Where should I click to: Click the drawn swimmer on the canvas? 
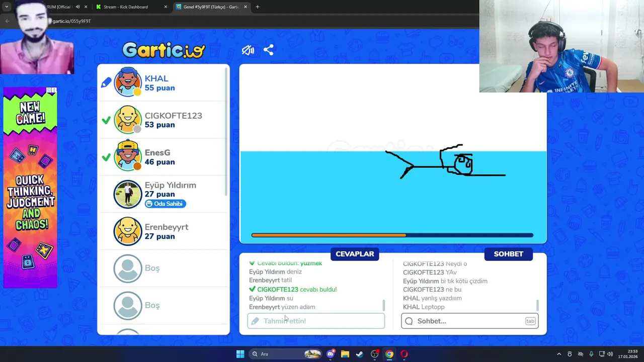[445, 162]
